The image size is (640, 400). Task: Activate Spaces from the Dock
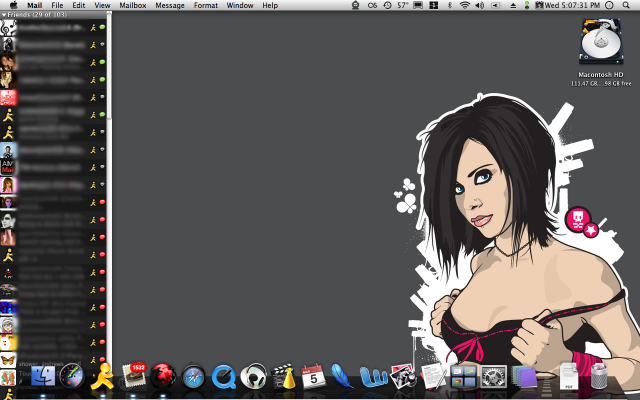tap(464, 377)
